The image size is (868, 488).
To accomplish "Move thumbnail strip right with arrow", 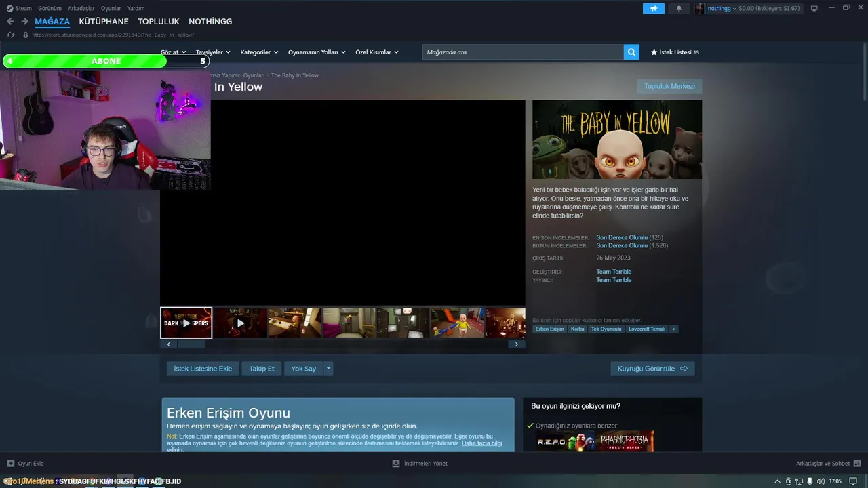I will tap(517, 344).
